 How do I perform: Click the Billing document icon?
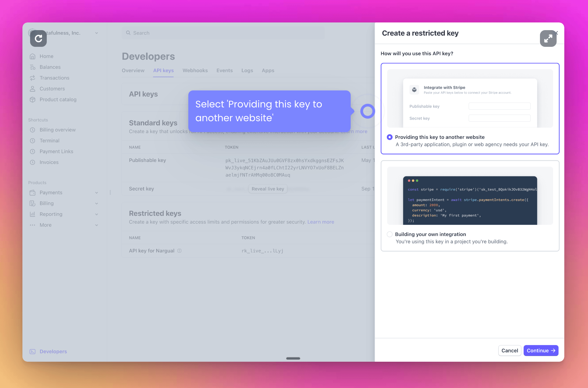tap(32, 203)
